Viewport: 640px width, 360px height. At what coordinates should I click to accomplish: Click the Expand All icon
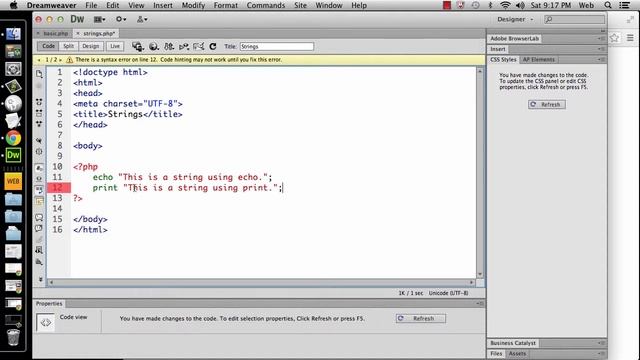coord(39,124)
